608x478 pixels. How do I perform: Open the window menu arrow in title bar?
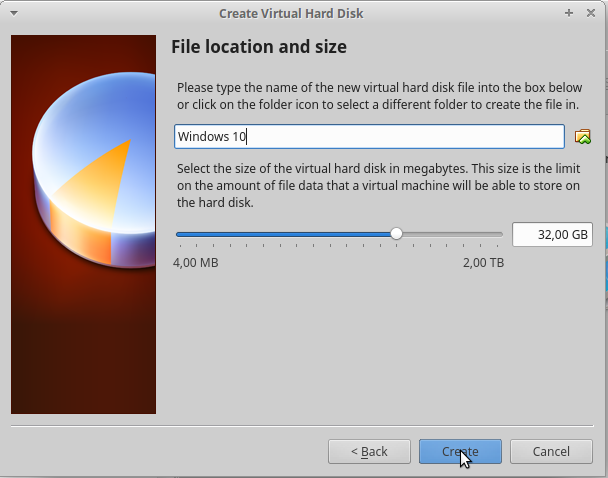[x=14, y=14]
